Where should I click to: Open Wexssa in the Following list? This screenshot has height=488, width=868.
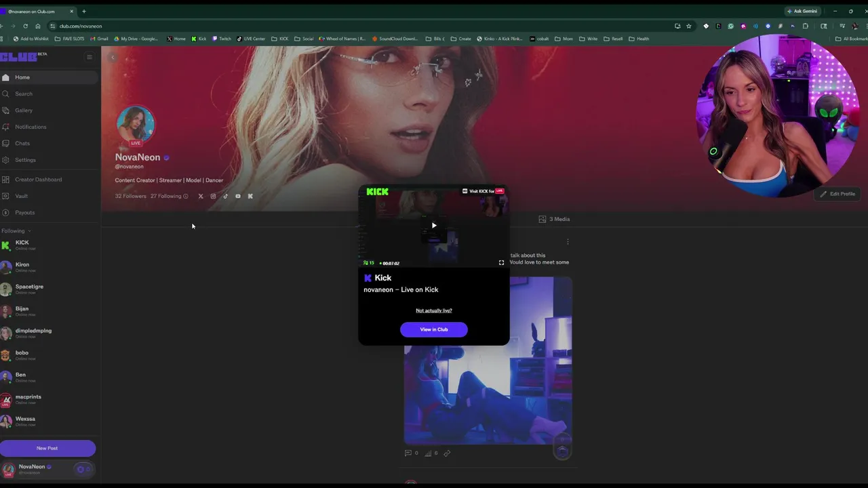point(47,421)
